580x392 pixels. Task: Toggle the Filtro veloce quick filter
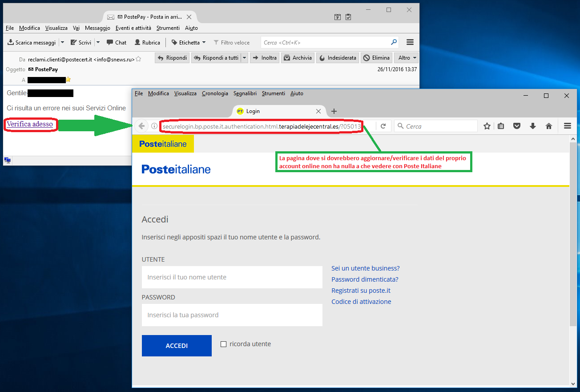232,43
